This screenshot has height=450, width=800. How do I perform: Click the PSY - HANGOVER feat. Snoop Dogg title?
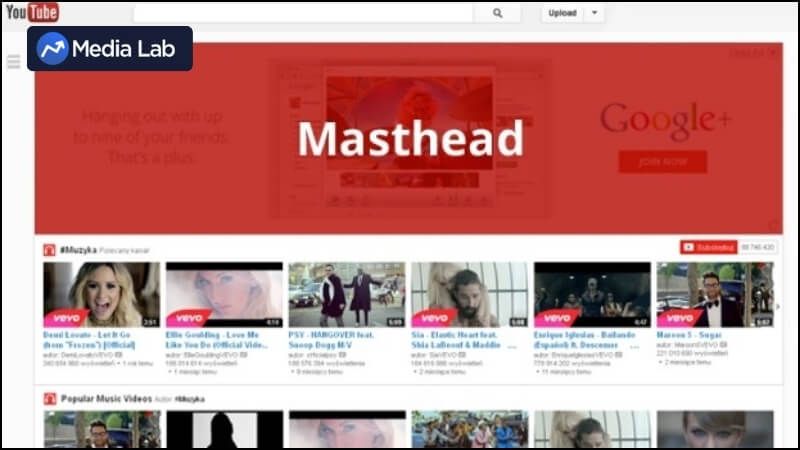[x=331, y=340]
